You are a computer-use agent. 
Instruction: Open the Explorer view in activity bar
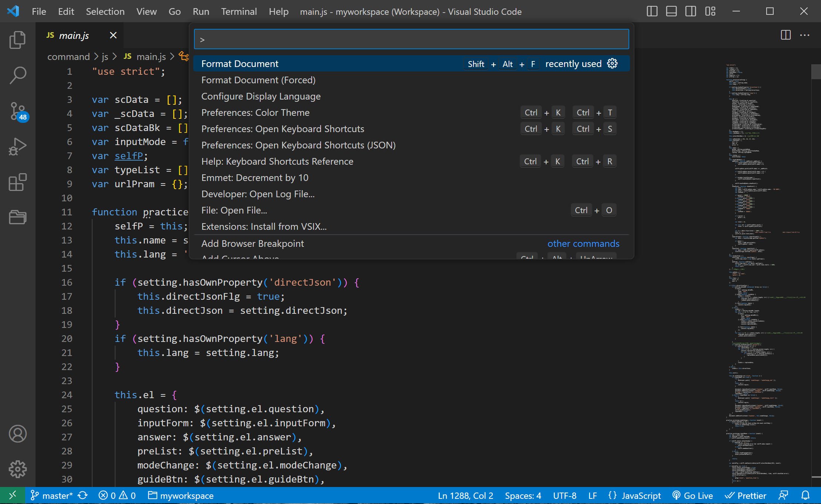click(17, 40)
